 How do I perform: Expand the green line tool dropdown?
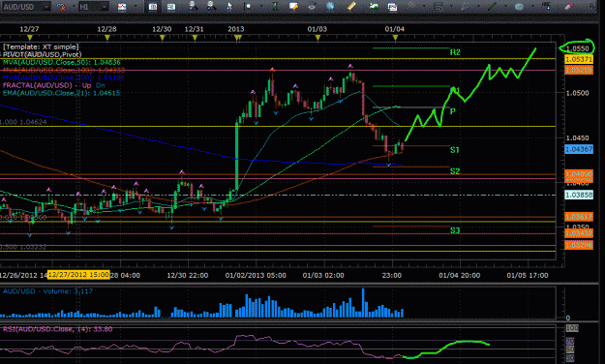[x=505, y=6]
